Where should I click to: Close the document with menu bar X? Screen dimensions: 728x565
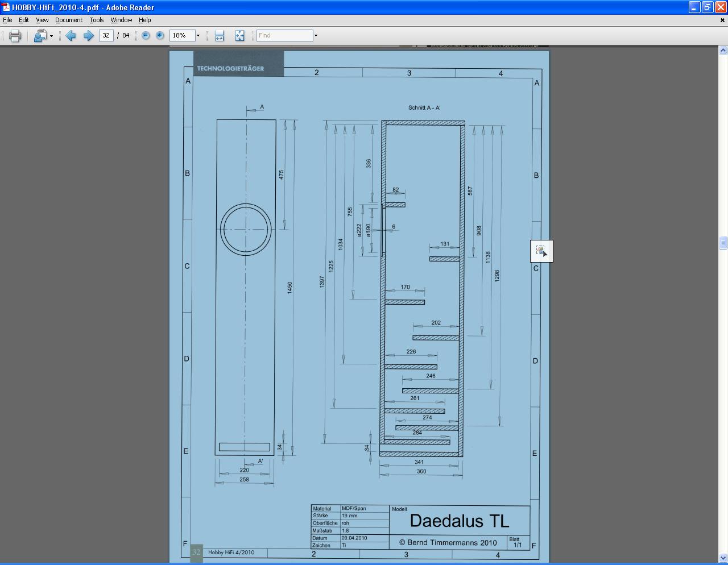pyautogui.click(x=722, y=20)
